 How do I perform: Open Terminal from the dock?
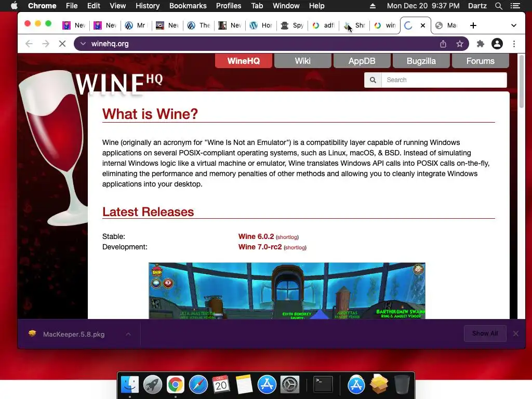[323, 385]
